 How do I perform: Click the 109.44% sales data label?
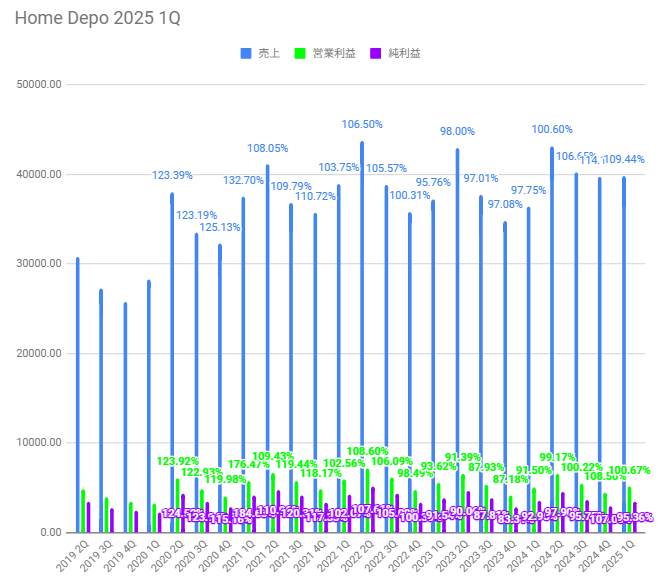[624, 159]
